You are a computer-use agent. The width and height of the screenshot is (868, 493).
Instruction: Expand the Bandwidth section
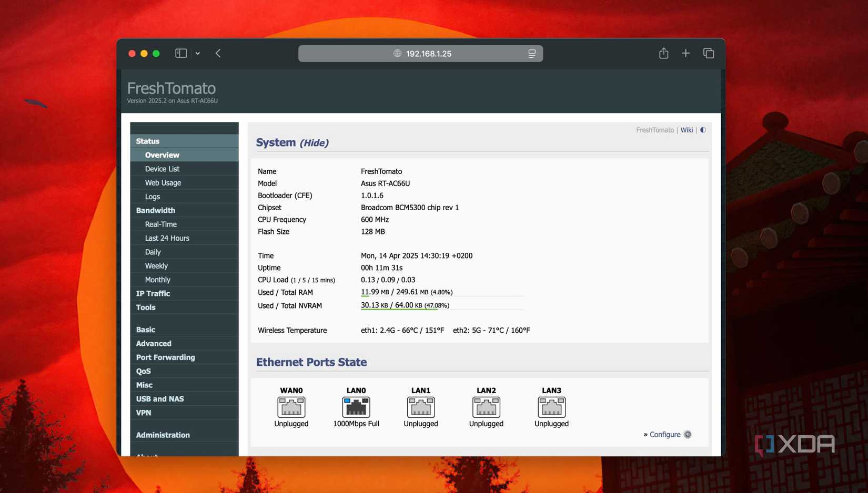click(x=155, y=210)
